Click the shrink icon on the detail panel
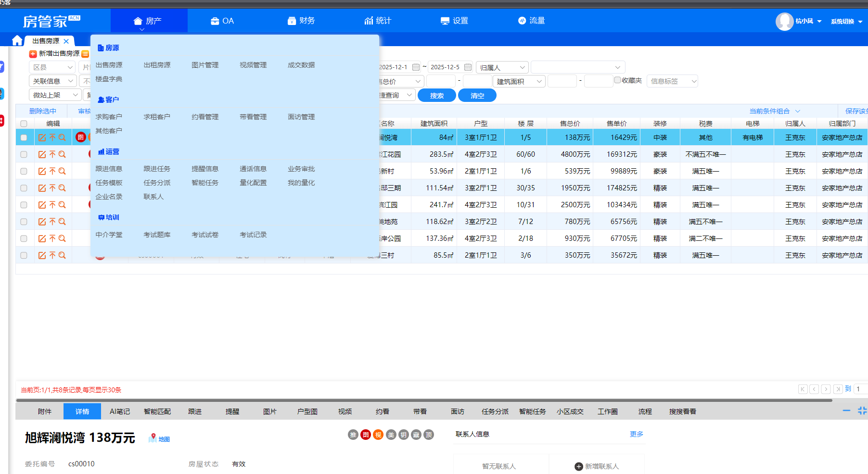The image size is (868, 474). click(862, 411)
